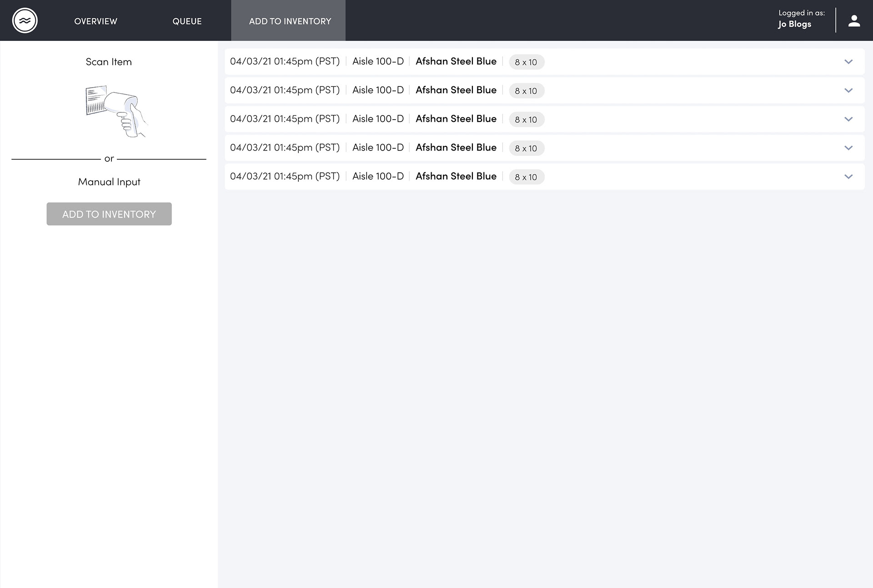Click the wave logo icon in header
This screenshot has height=588, width=873.
click(25, 20)
